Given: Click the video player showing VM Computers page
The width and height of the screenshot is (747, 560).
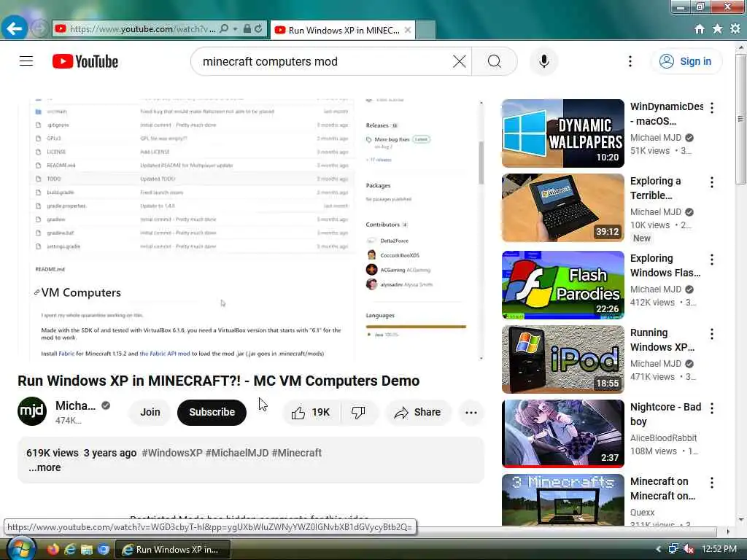Looking at the screenshot, I should pyautogui.click(x=251, y=230).
